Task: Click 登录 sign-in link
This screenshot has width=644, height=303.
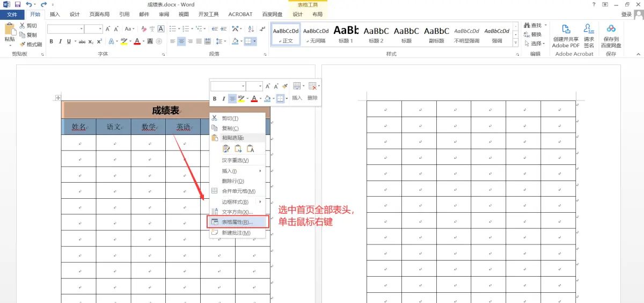Action: pos(627,15)
